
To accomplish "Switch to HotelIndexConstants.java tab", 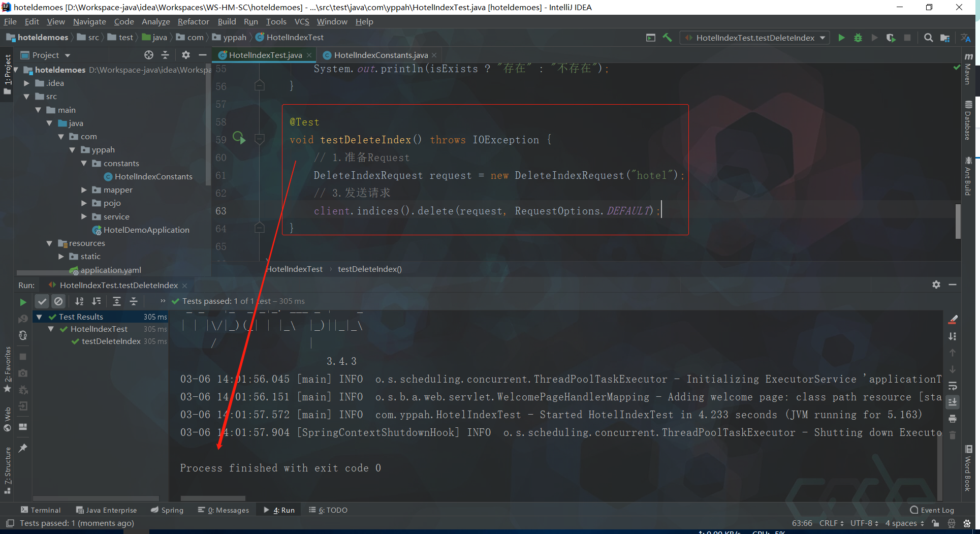I will pyautogui.click(x=381, y=55).
